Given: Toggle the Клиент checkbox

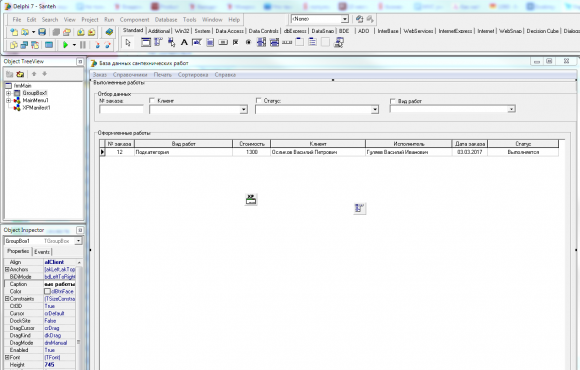Looking at the screenshot, I should (152, 100).
